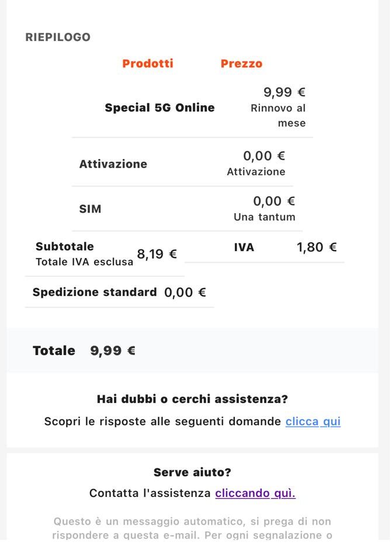392x546 pixels.
Task: Click the Prezzo column header
Action: coord(241,64)
